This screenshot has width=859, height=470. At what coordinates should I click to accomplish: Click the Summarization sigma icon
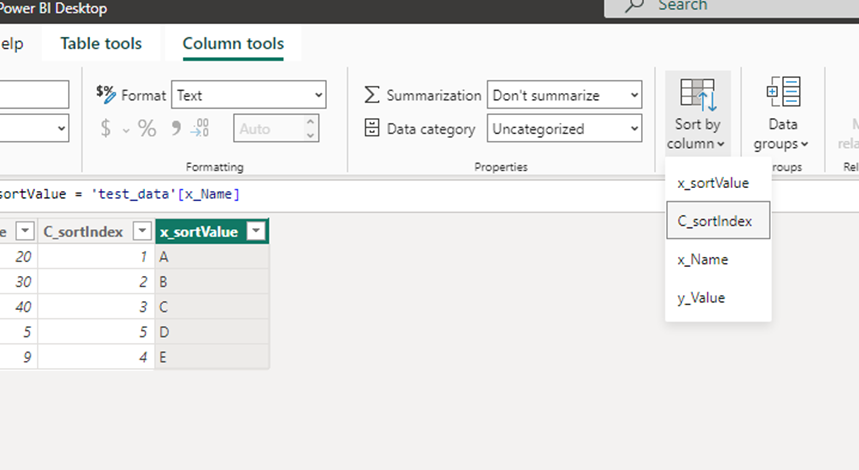[371, 95]
